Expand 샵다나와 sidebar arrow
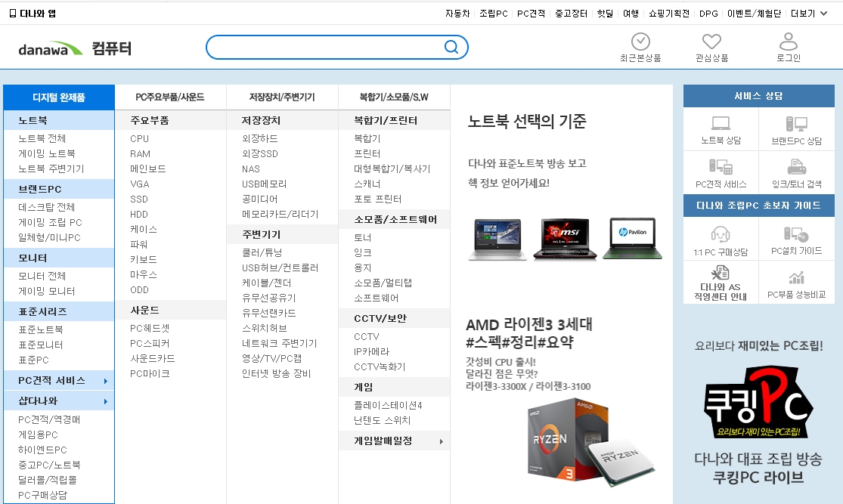The height and width of the screenshot is (504, 843). tap(105, 401)
